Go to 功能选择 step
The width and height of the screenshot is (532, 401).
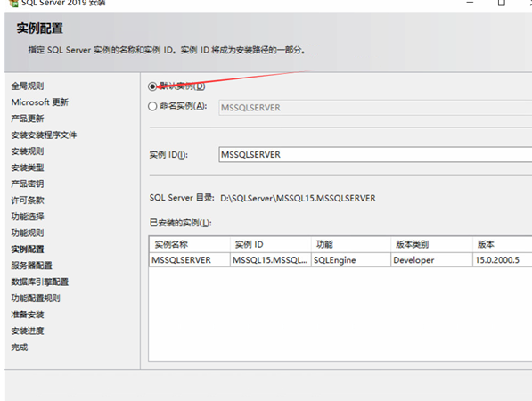pyautogui.click(x=28, y=217)
